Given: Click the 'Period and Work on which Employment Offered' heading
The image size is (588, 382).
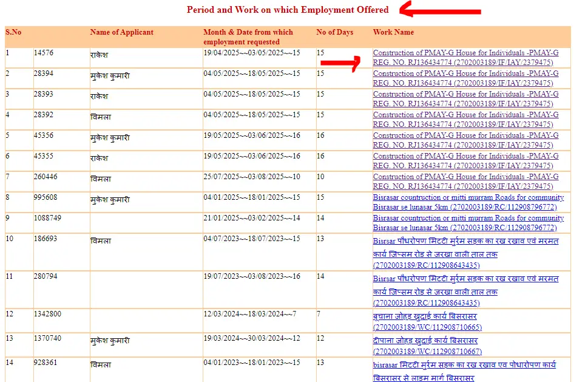Looking at the screenshot, I should coord(288,10).
